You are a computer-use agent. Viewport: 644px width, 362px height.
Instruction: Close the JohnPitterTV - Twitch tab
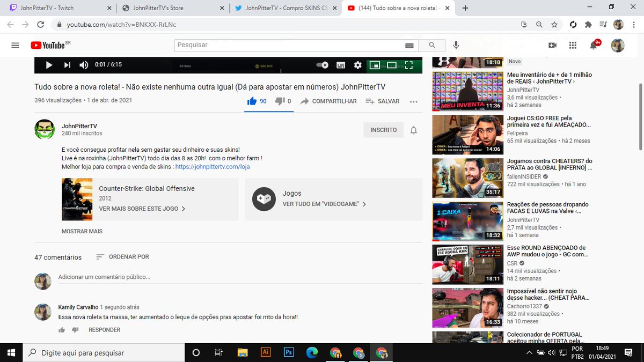(109, 8)
